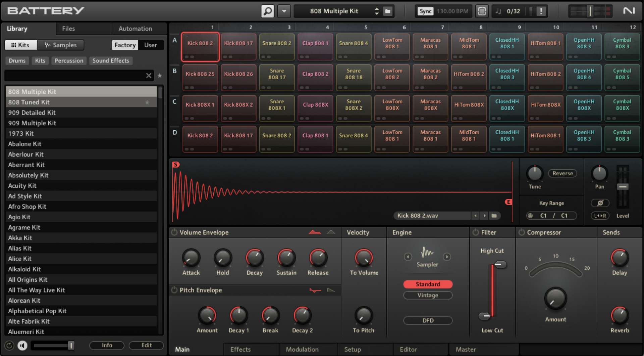Screen dimensions: 644x356
Task: Enable the Compressor power switch
Action: (x=521, y=232)
